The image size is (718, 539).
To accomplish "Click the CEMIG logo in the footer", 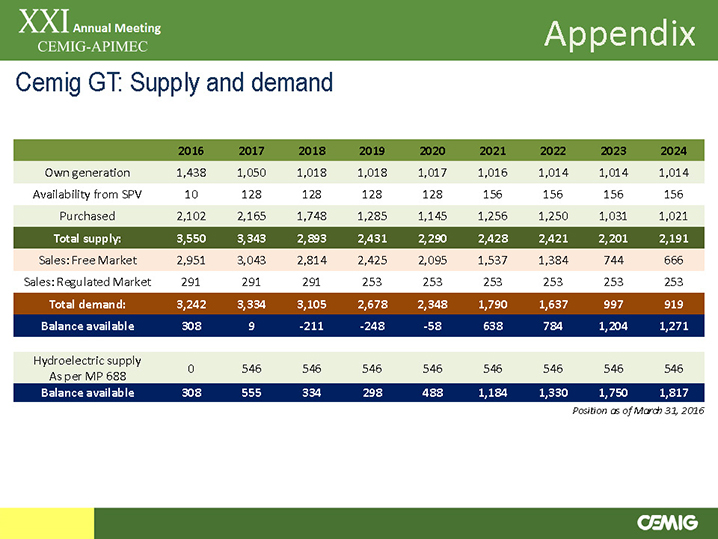I will (667, 523).
